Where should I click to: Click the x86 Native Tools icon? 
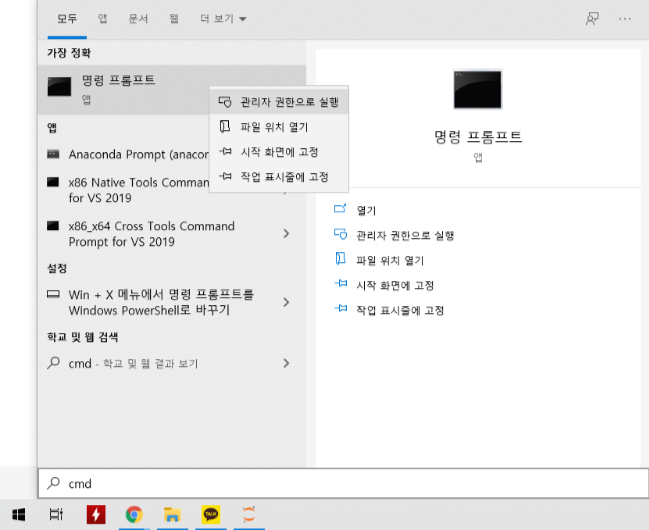[x=53, y=182]
